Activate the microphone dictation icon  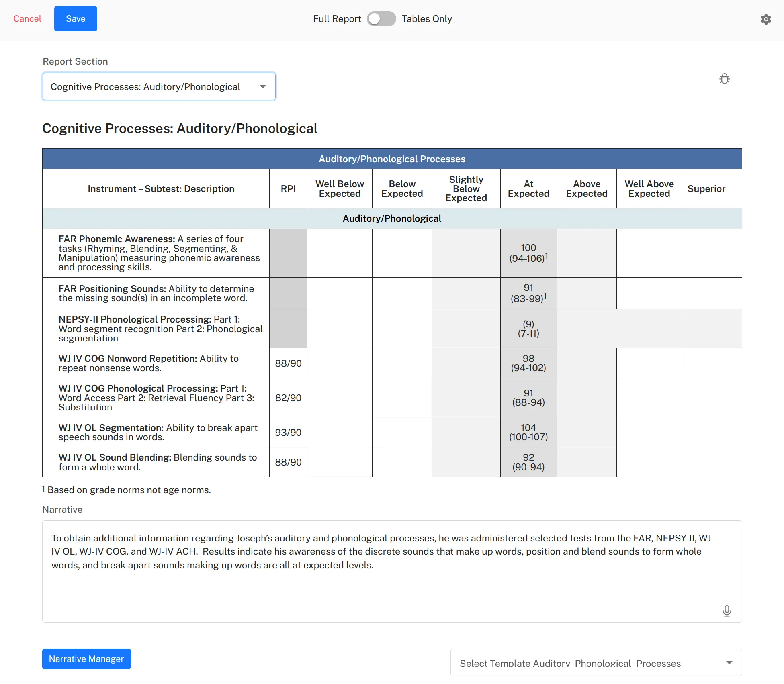click(x=727, y=611)
